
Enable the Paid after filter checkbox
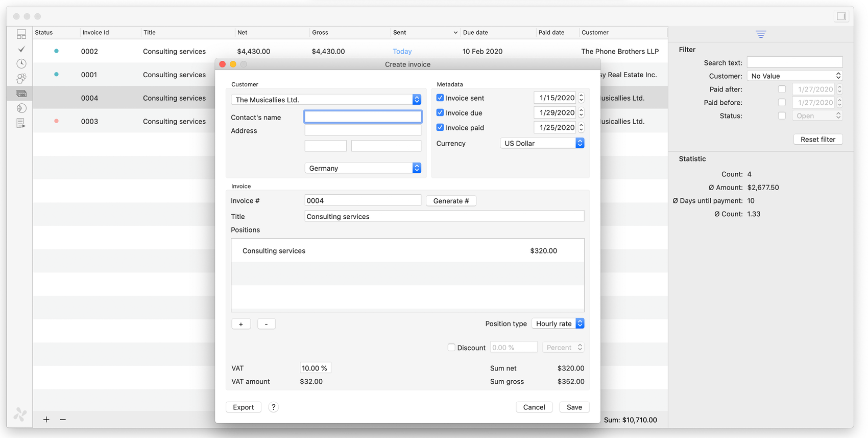point(782,89)
